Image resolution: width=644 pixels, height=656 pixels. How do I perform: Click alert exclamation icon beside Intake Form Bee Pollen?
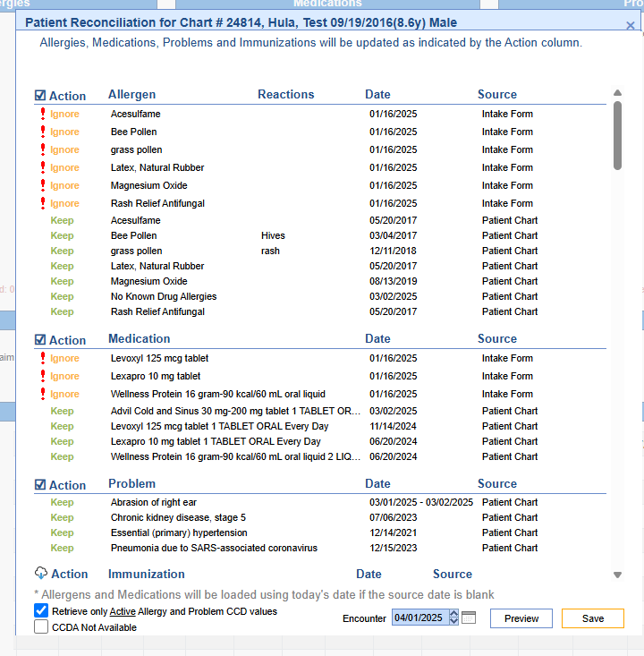coord(43,132)
